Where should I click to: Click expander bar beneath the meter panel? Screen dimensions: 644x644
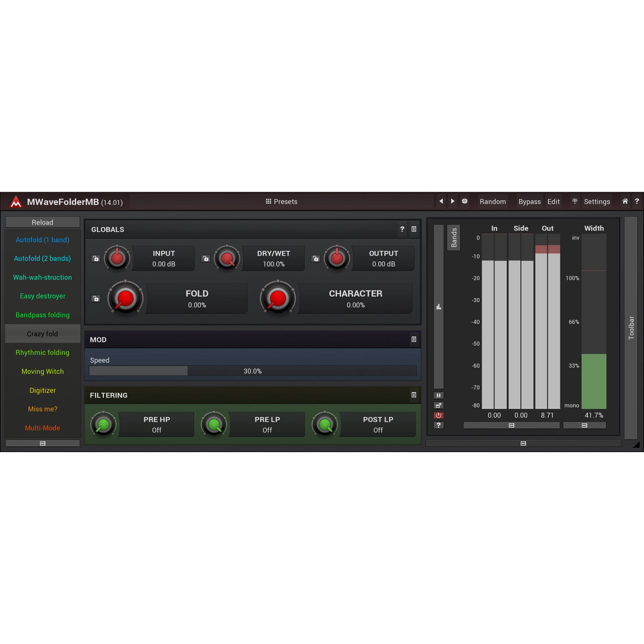523,443
